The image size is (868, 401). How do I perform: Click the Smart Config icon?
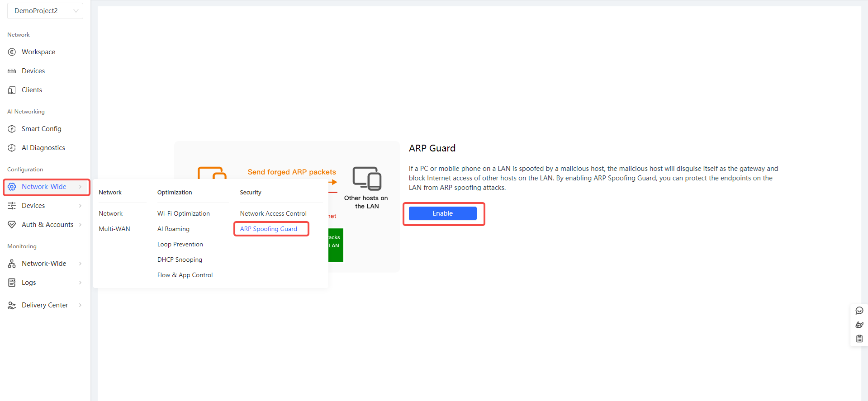click(12, 129)
